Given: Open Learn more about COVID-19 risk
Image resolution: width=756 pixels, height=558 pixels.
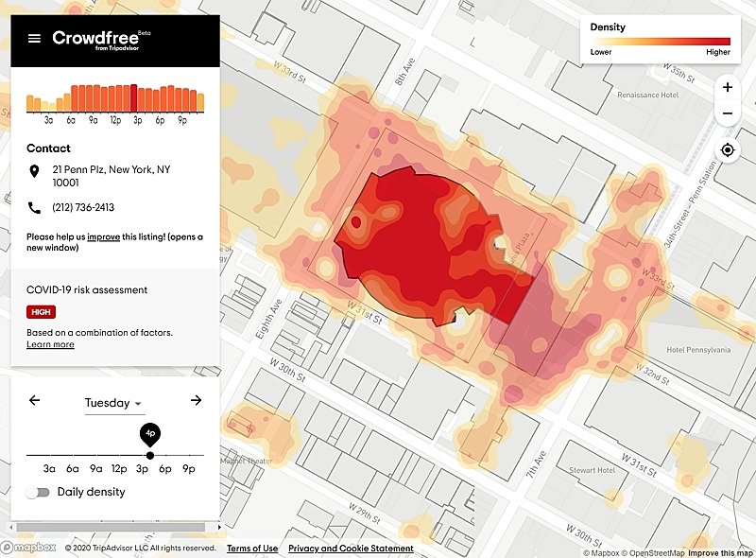Looking at the screenshot, I should coord(50,344).
